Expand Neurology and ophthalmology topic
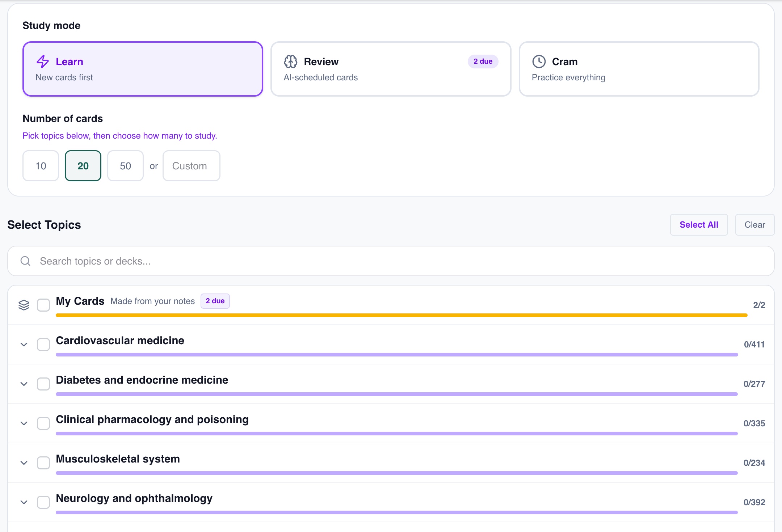782x532 pixels. [x=24, y=502]
